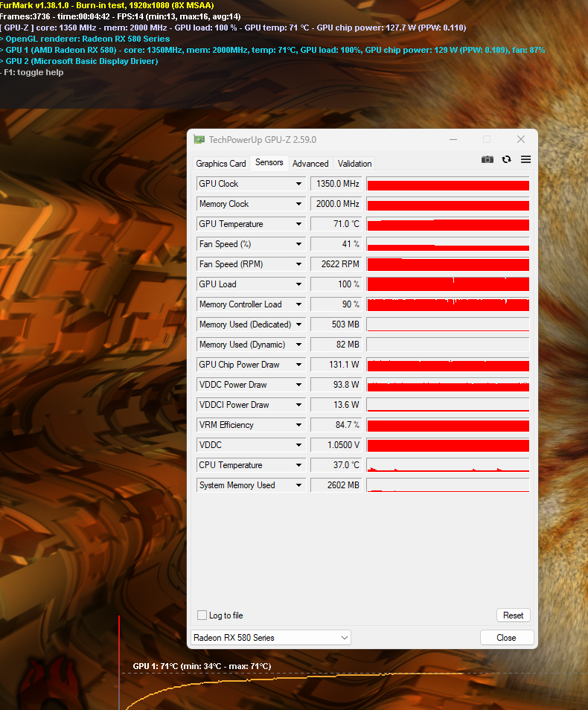Open the Fan Speed (%) dropdown
588x710 pixels.
tap(298, 244)
